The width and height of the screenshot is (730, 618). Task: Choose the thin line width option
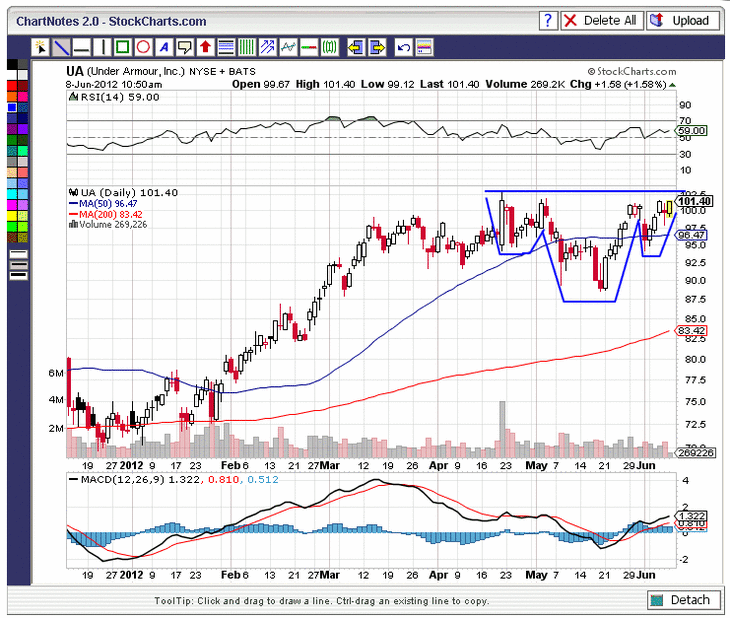coord(19,254)
